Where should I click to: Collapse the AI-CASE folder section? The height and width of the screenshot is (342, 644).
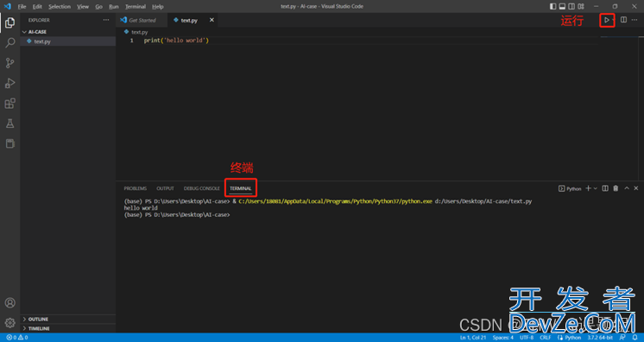tap(68, 32)
